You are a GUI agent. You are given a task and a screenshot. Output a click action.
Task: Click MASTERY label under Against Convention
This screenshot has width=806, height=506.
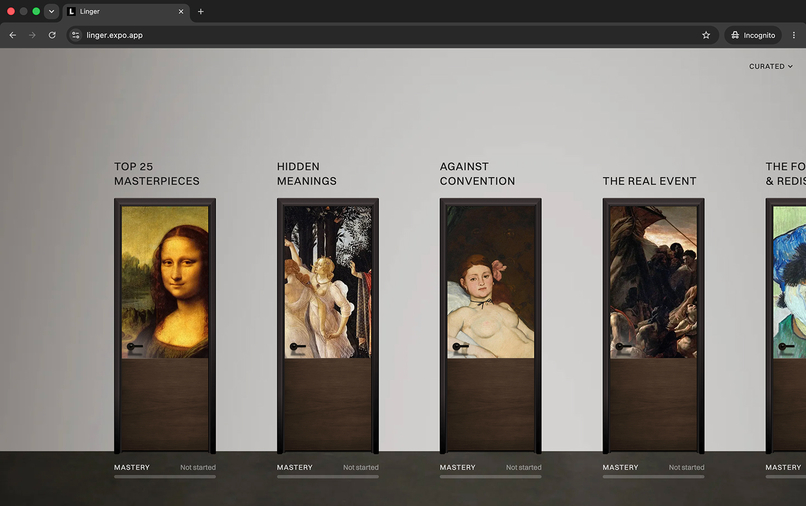(x=457, y=467)
